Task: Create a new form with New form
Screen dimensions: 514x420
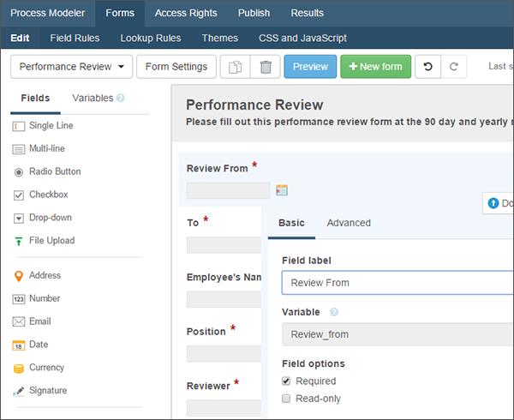Action: click(x=375, y=67)
